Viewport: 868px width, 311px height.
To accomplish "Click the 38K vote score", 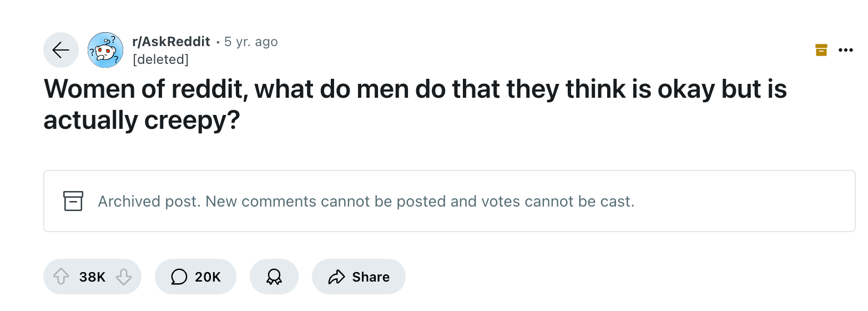I will (x=92, y=277).
